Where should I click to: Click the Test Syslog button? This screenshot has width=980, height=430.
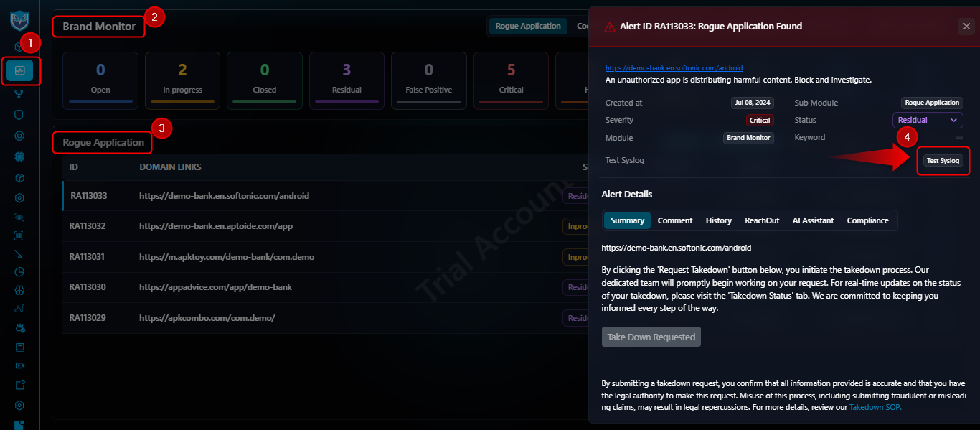pos(943,161)
